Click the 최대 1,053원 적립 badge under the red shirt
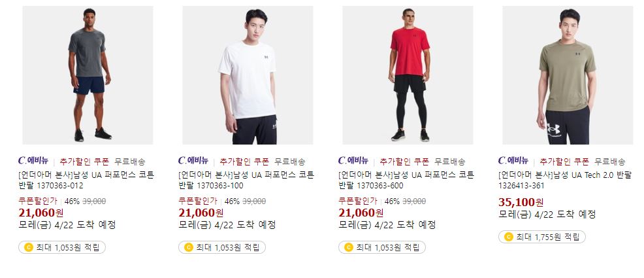Viewport: 644px width, 278px height. click(x=382, y=247)
